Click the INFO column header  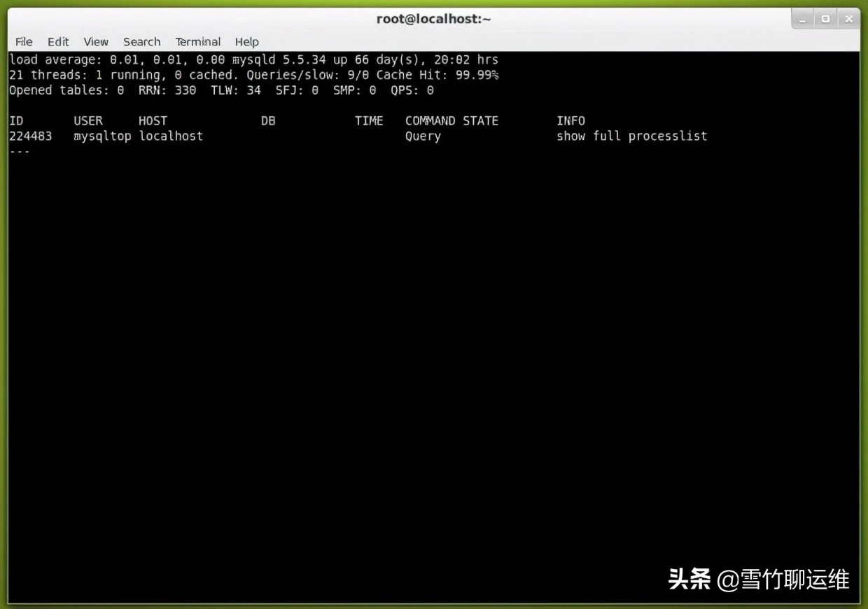570,120
